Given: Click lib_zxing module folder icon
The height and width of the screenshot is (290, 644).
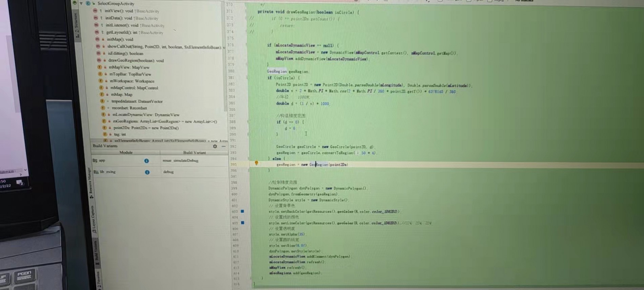Looking at the screenshot, I should 96,172.
